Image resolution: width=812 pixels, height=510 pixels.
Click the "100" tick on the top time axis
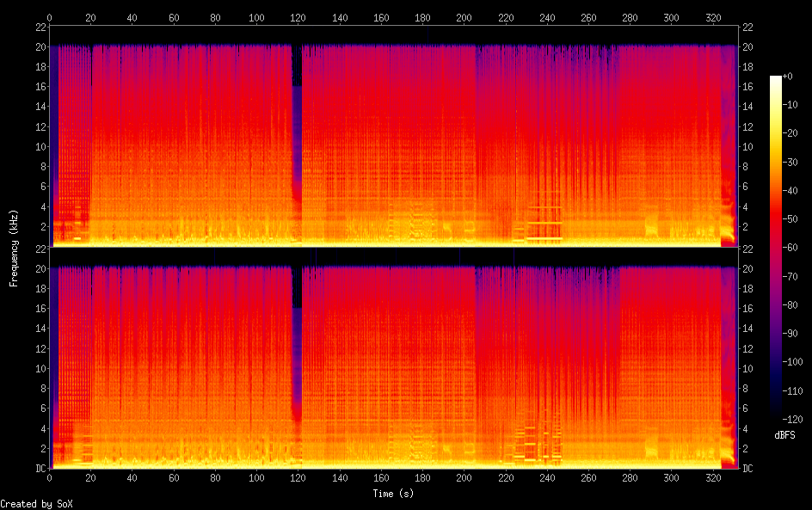[x=256, y=17]
